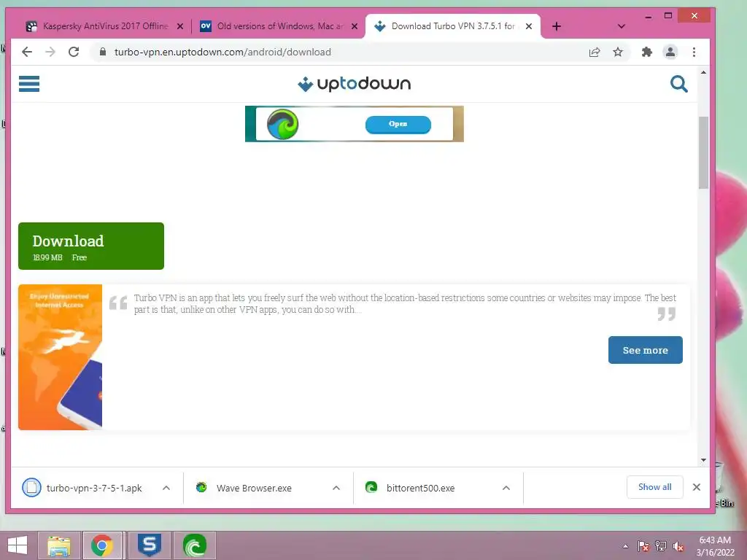Viewport: 747px width, 560px height.
Task: Click network status tray icon
Action: [x=661, y=546]
